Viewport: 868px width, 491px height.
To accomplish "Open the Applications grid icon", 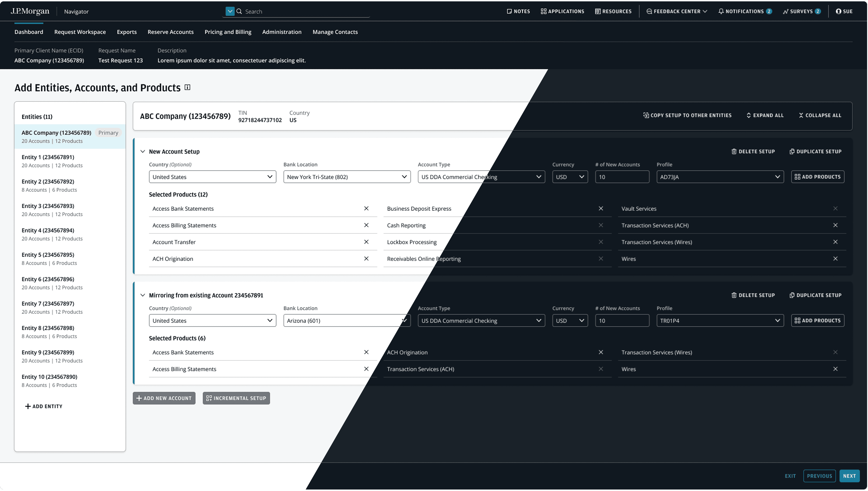I will [x=543, y=11].
